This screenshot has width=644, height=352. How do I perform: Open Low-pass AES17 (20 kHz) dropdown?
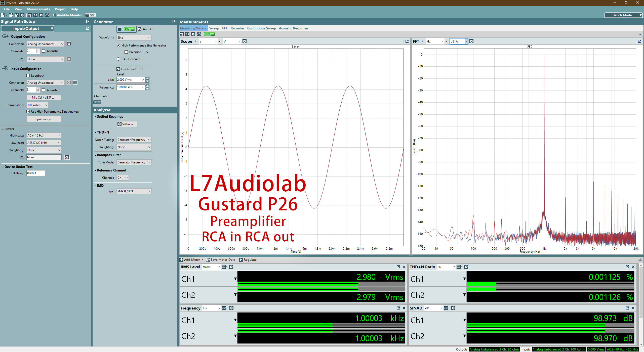[44, 143]
